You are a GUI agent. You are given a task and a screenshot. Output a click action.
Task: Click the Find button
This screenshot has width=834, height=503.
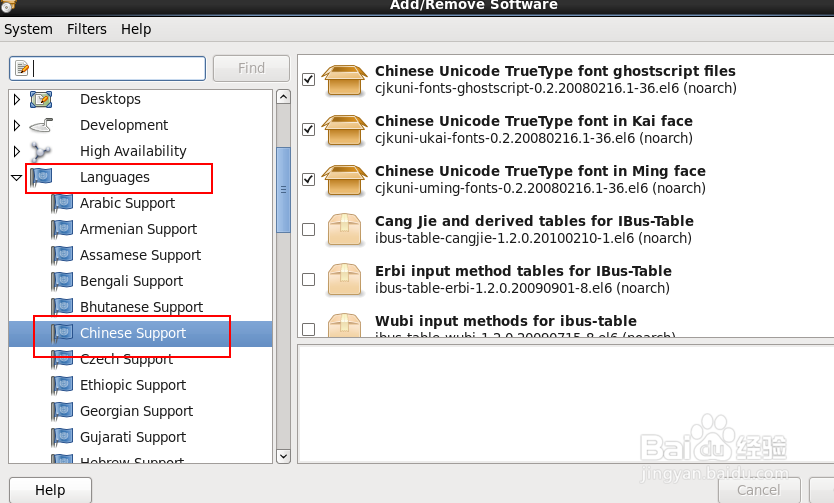pyautogui.click(x=251, y=69)
